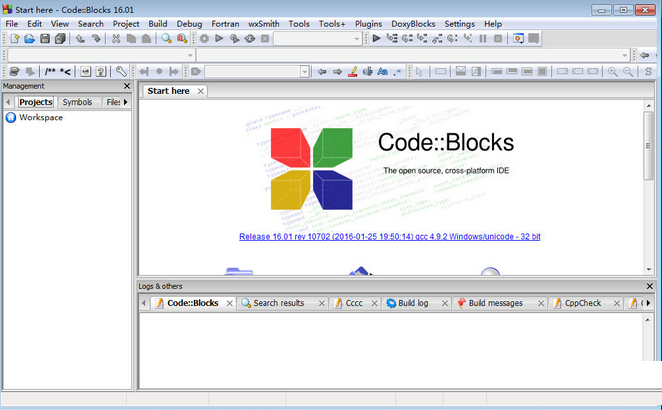Show previous log tabs with left arrow
The height and width of the screenshot is (410, 662).
[144, 303]
